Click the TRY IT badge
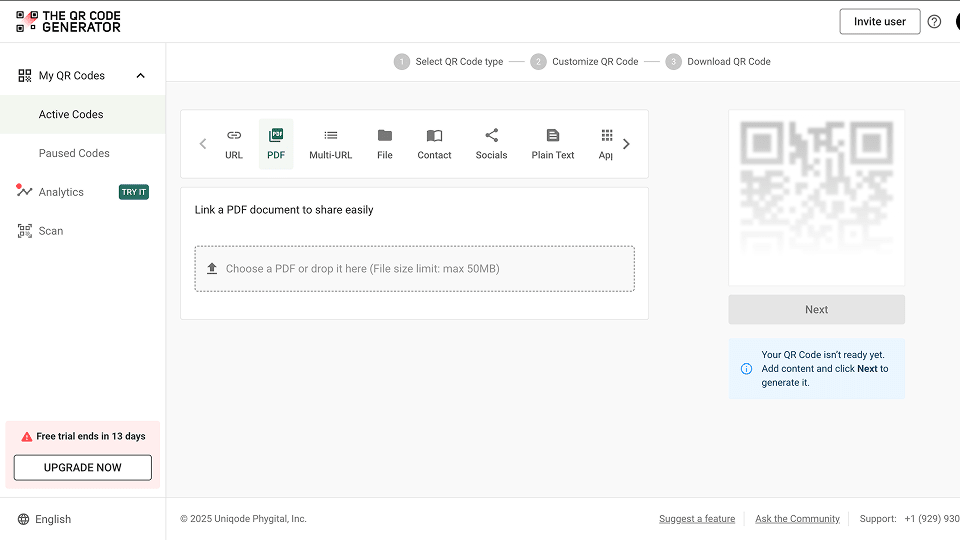960x540 pixels. pyautogui.click(x=134, y=192)
